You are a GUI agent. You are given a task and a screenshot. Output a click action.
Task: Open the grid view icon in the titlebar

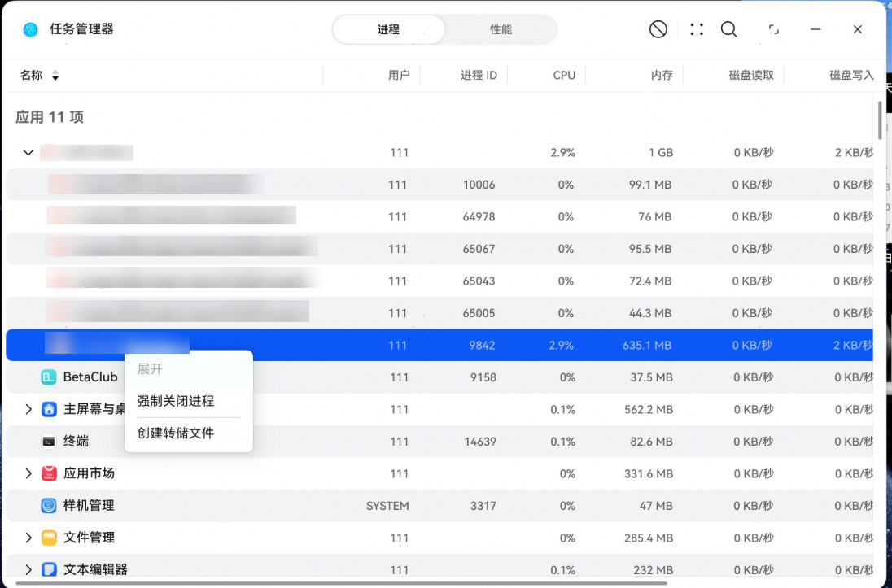(696, 28)
